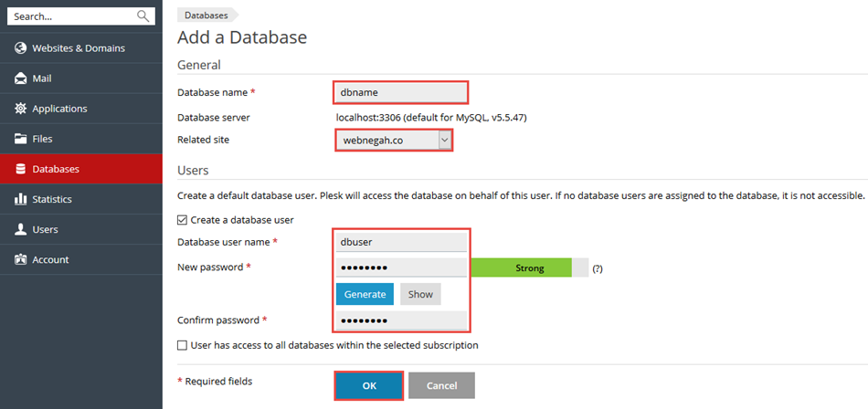The image size is (868, 409).
Task: Click the Websites & Domains globe icon
Action: [x=20, y=47]
